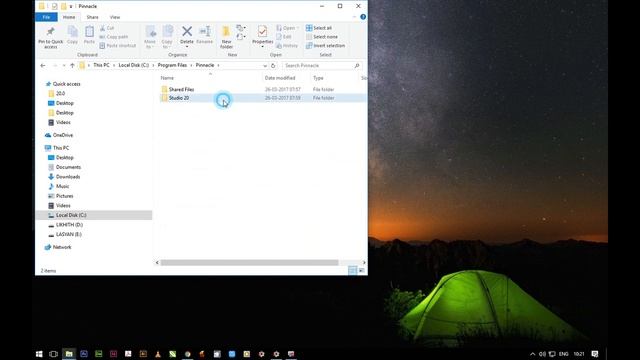Image resolution: width=640 pixels, height=360 pixels.
Task: Click Select all in the ribbon
Action: pyautogui.click(x=319, y=28)
